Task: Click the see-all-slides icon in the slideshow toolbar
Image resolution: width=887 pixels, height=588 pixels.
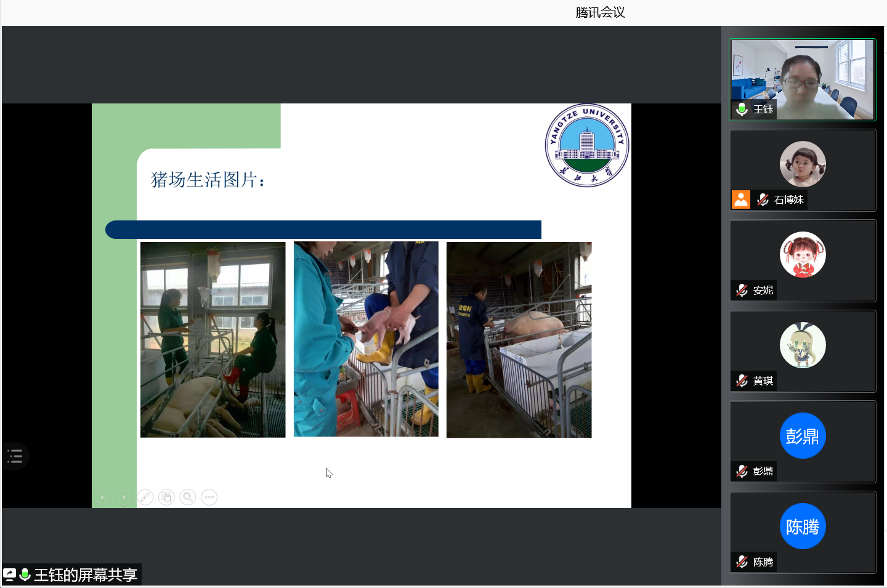Action: (x=166, y=497)
